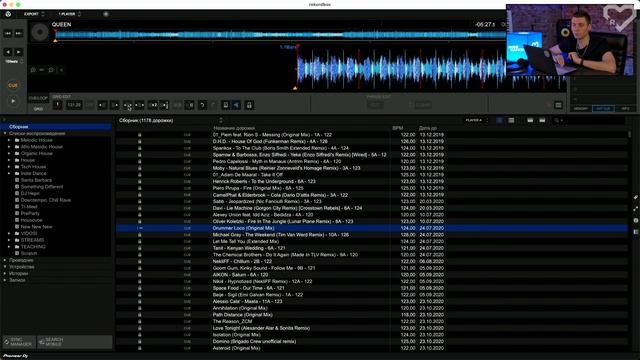Click the full track overview waveform
Screen dimensions: 640x360
pyautogui.click(x=281, y=35)
